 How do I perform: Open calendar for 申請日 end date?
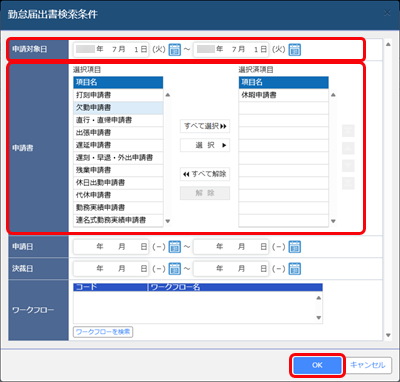(294, 247)
